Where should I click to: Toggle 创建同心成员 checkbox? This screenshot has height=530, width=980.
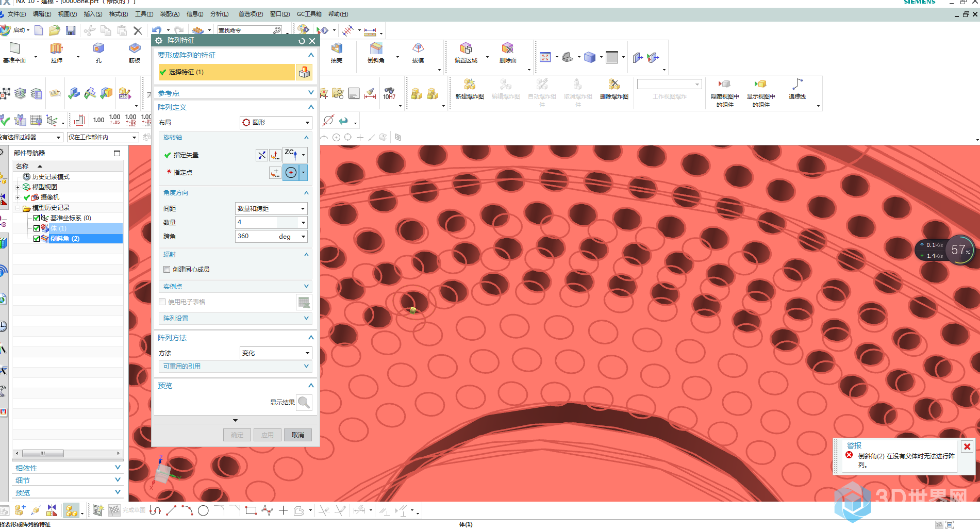(167, 270)
